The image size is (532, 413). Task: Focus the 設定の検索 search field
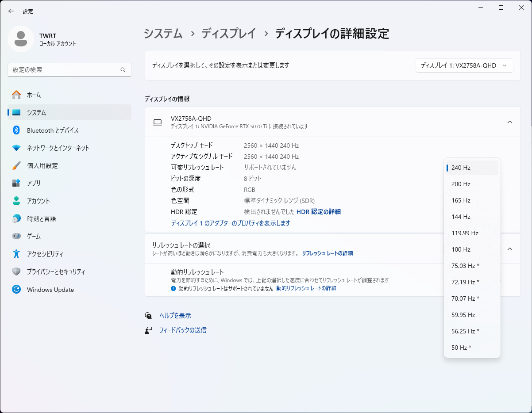pyautogui.click(x=64, y=70)
